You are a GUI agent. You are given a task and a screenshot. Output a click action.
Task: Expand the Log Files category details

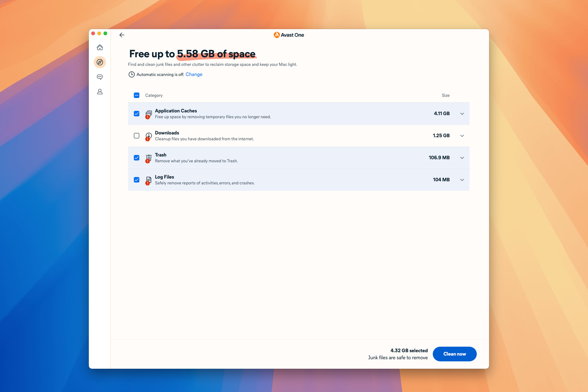coord(462,179)
